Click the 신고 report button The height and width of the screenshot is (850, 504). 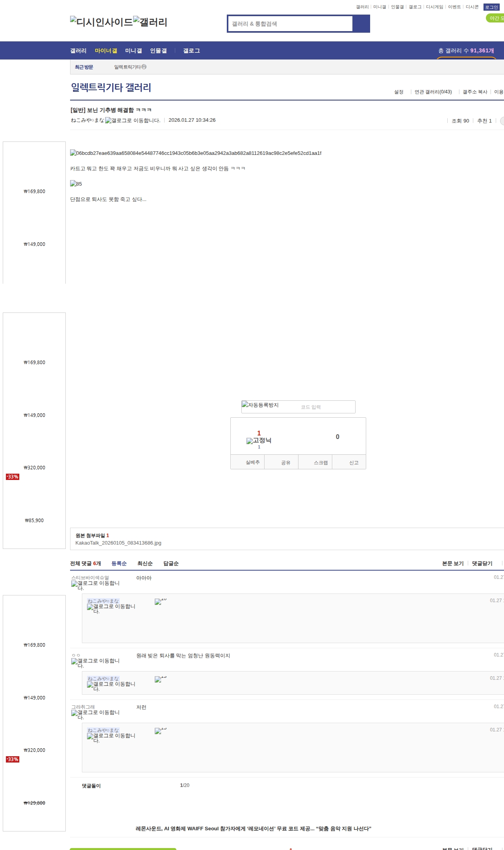pos(354,463)
